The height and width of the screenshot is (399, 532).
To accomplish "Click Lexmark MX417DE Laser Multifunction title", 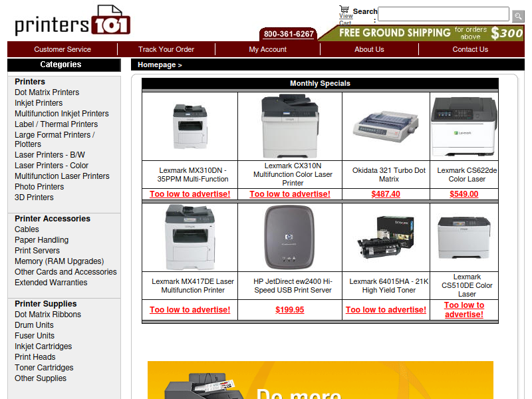I will click(x=193, y=286).
